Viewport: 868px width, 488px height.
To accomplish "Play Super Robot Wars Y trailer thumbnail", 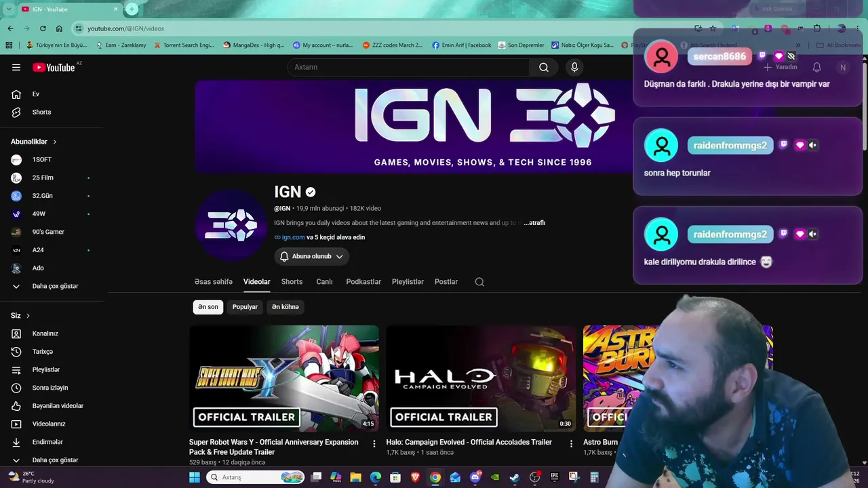I will (284, 378).
